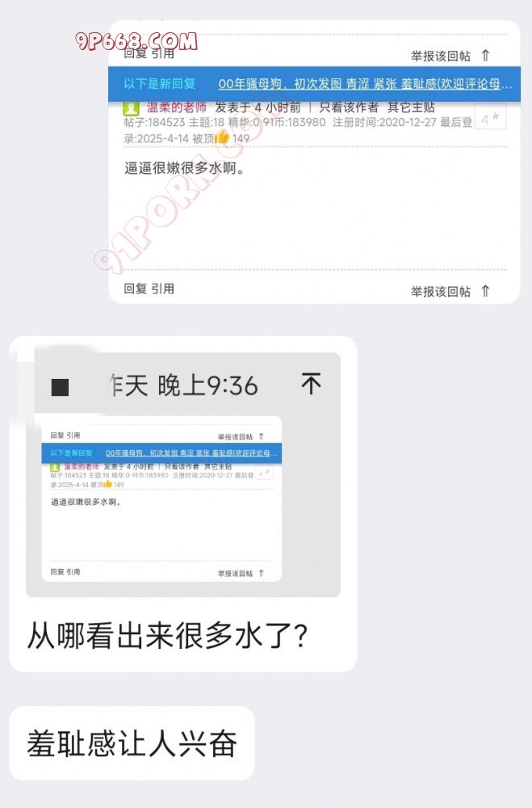Open the 9P668.COM watermark logo
The height and width of the screenshot is (808, 532).
[136, 40]
